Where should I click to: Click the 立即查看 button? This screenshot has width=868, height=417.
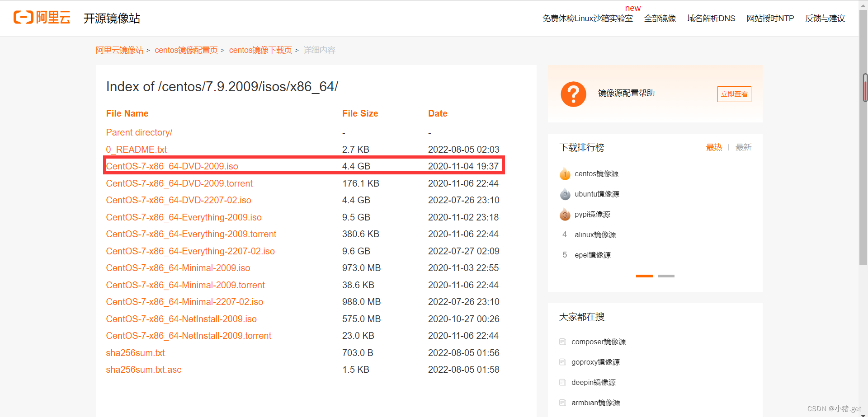(734, 94)
